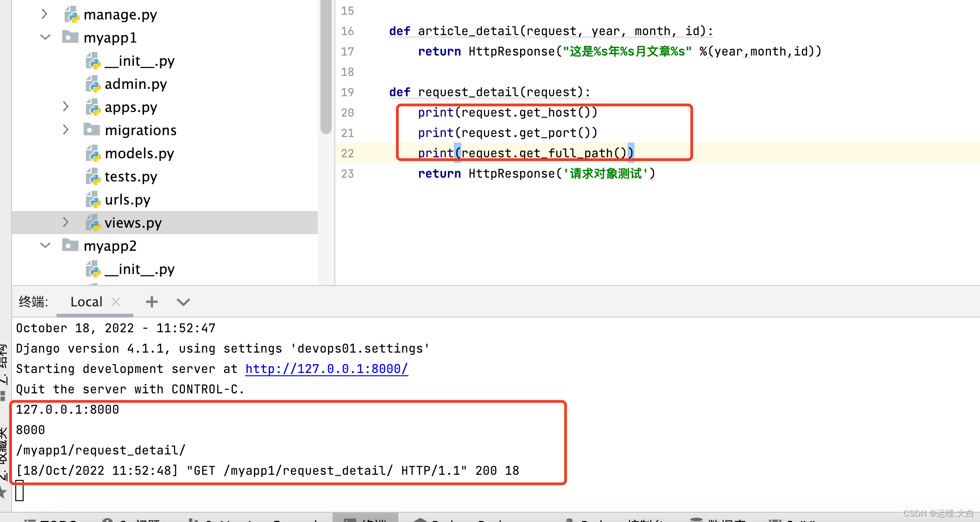Click the myapp1 __init__.py file icon
The image size is (980, 522).
[x=93, y=61]
